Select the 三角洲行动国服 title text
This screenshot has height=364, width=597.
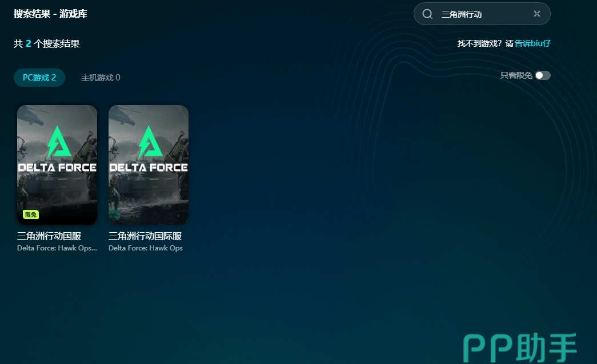click(49, 236)
